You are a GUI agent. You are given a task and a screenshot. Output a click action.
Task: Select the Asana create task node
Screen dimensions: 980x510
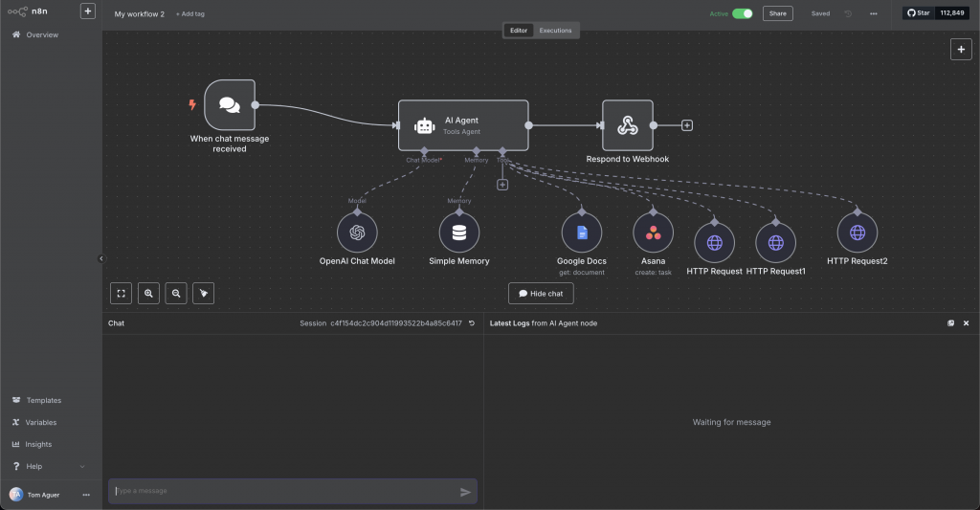653,233
